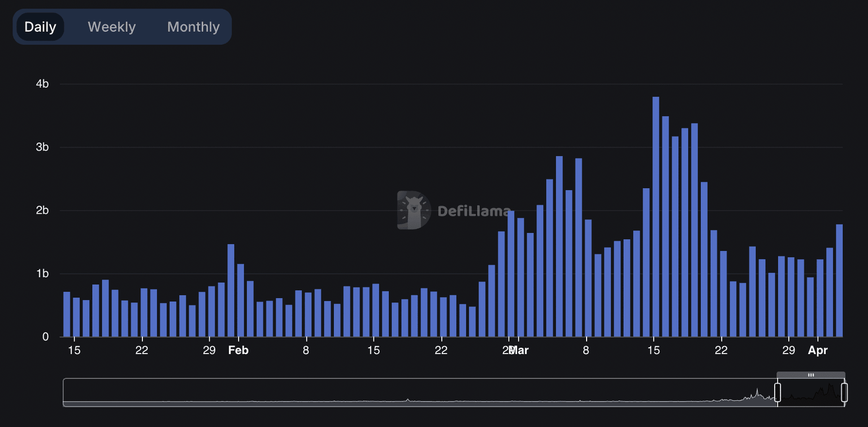This screenshot has width=868, height=427.
Task: Click the 2b y-axis label
Action: pos(42,210)
